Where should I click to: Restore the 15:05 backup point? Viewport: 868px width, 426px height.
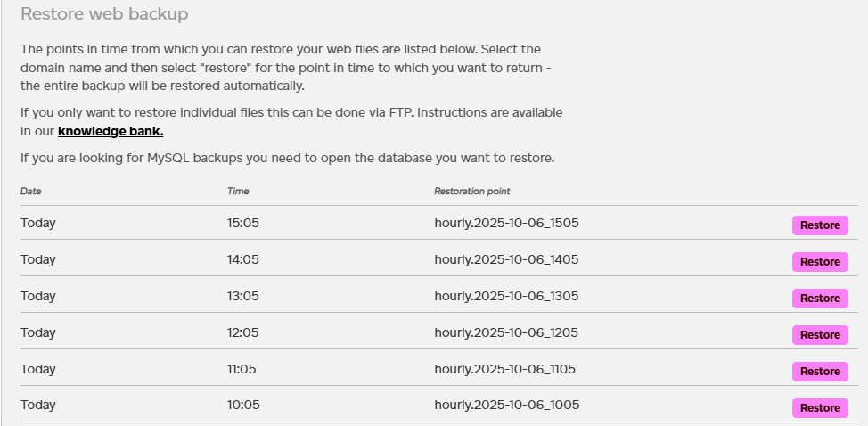(820, 225)
